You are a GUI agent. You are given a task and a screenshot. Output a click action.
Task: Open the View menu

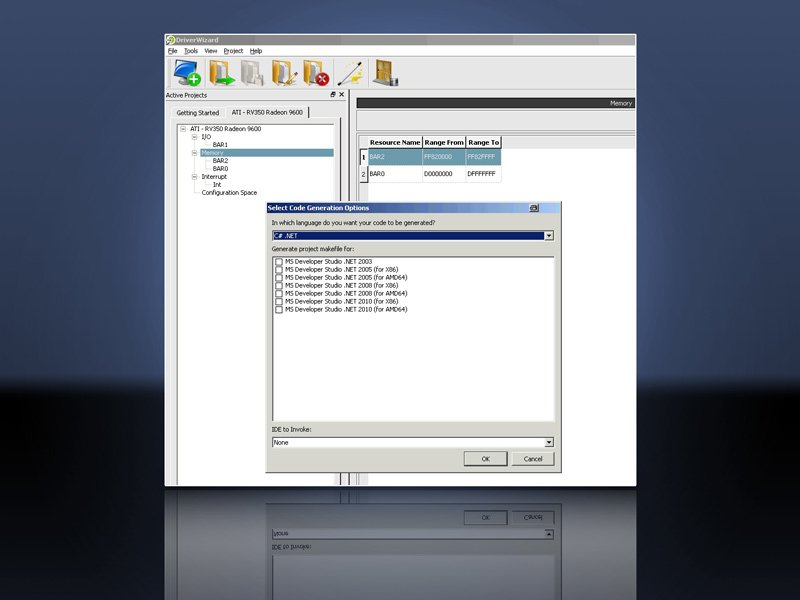tap(211, 51)
